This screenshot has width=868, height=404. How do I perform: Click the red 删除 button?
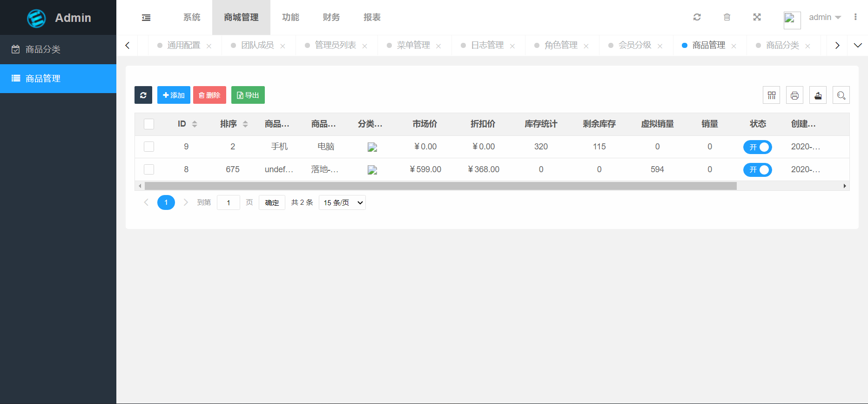pos(209,95)
